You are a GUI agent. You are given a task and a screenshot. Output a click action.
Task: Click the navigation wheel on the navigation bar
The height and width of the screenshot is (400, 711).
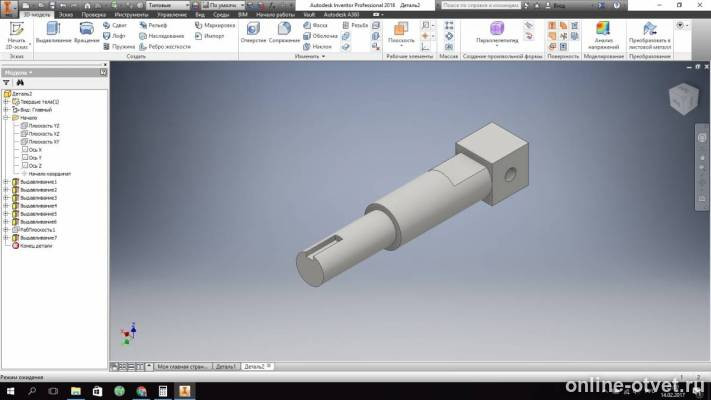[702, 138]
